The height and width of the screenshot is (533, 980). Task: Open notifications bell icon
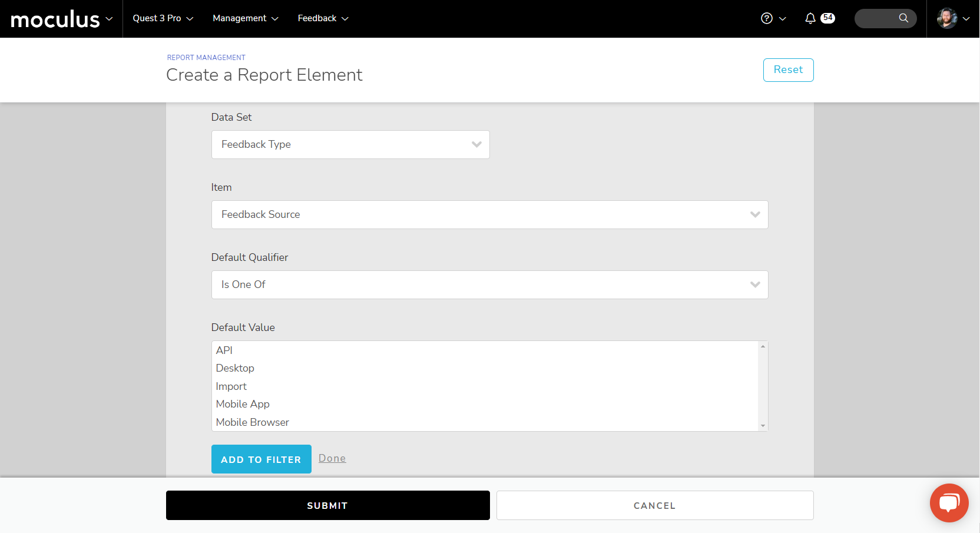coord(810,18)
